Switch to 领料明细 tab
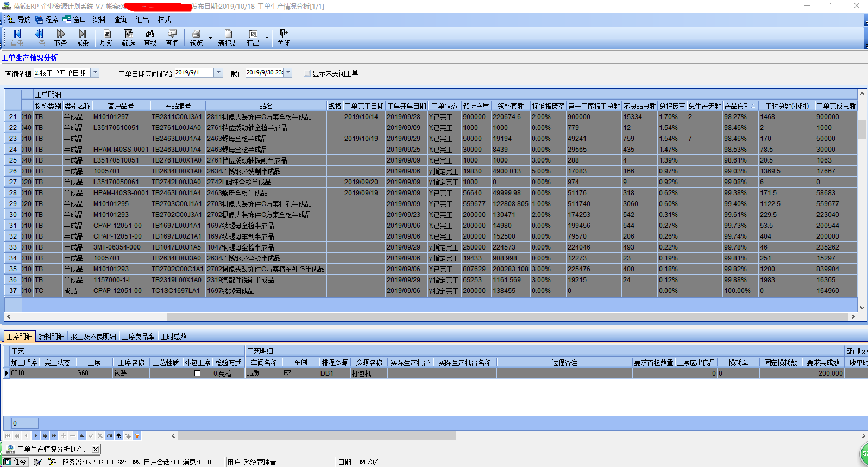The height and width of the screenshot is (467, 868). (x=52, y=337)
